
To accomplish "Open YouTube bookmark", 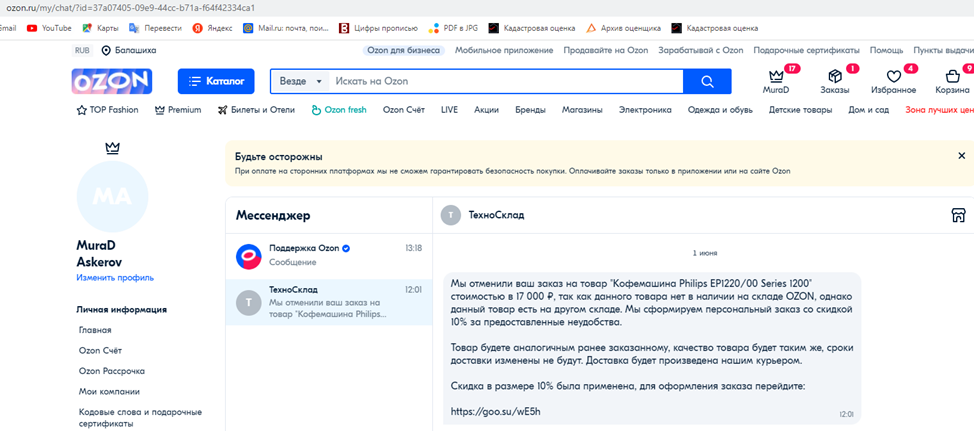I will click(x=49, y=28).
